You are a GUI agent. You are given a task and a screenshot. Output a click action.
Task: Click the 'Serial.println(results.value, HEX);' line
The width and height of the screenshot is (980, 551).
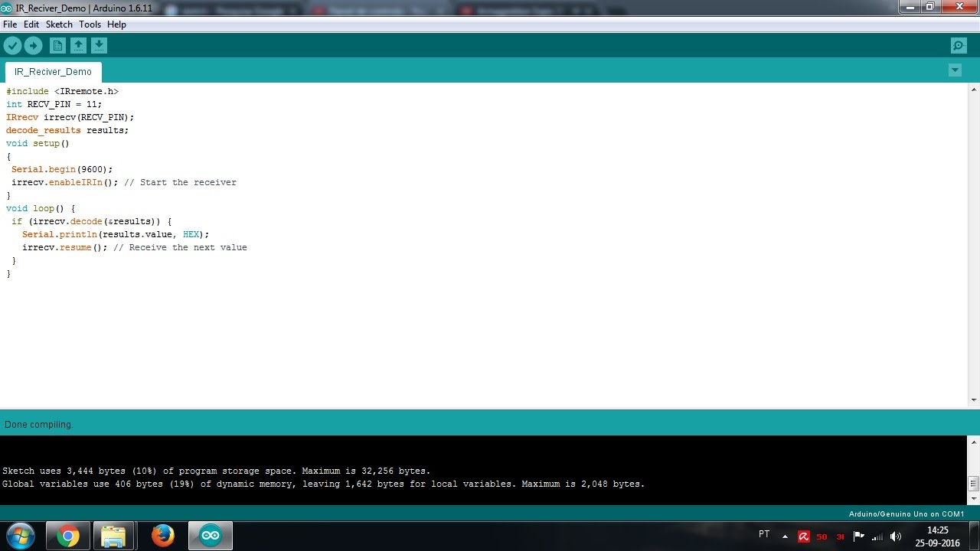(116, 234)
